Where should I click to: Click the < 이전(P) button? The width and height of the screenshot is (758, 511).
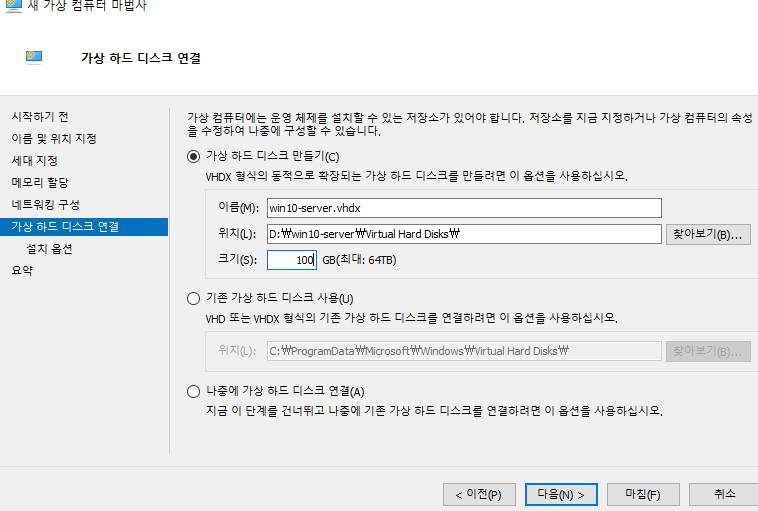pyautogui.click(x=479, y=495)
